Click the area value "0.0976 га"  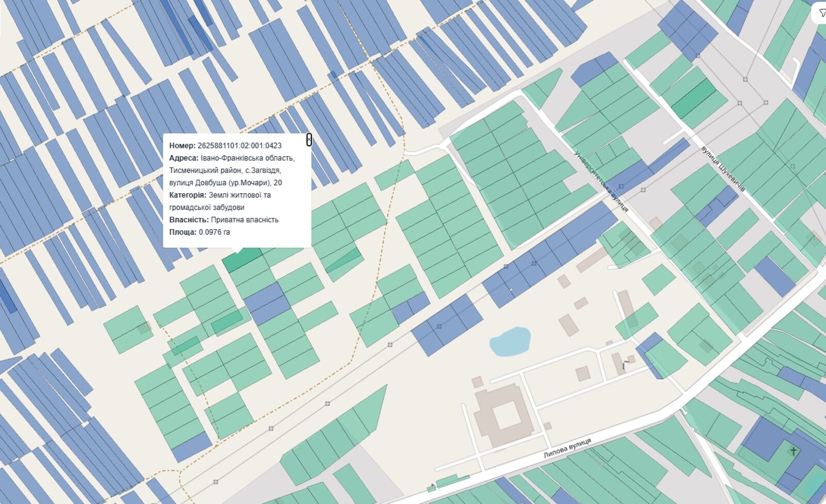[214, 232]
